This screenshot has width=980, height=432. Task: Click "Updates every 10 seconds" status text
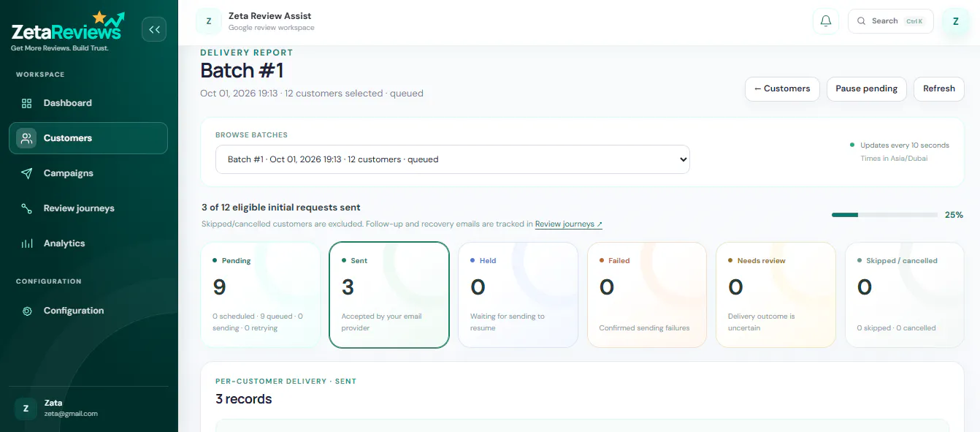(x=905, y=145)
